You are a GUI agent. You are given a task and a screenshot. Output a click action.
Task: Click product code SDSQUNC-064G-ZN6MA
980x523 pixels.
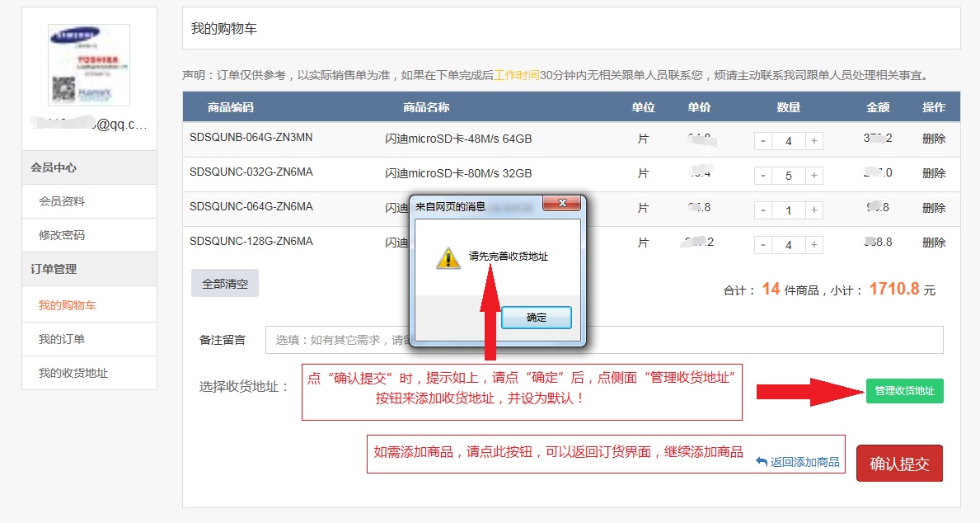point(251,206)
